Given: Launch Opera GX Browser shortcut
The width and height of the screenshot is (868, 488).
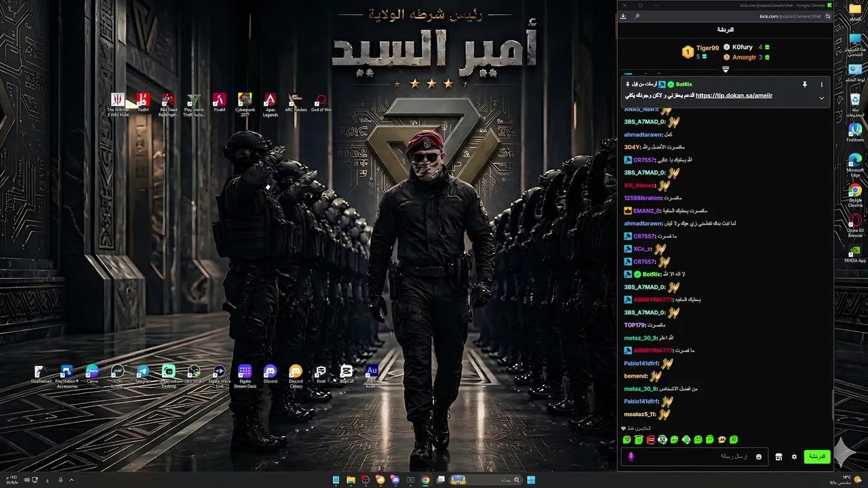Looking at the screenshot, I should coord(855,226).
